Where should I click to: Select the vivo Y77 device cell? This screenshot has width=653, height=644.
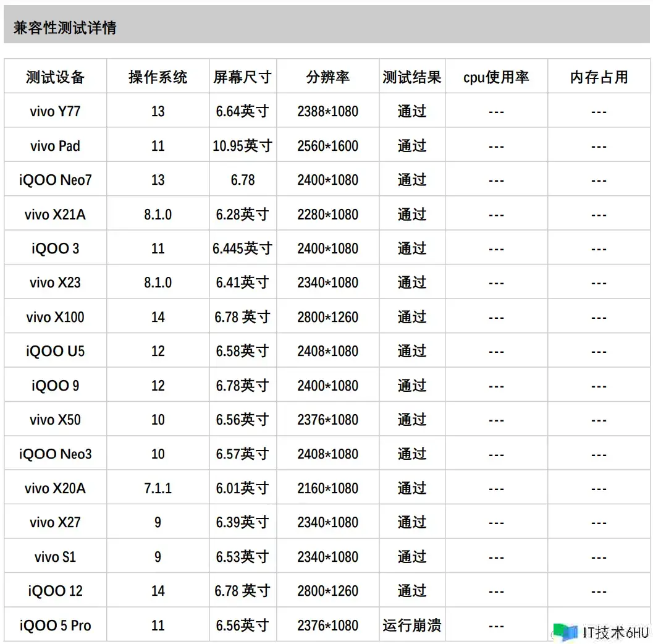click(55, 112)
